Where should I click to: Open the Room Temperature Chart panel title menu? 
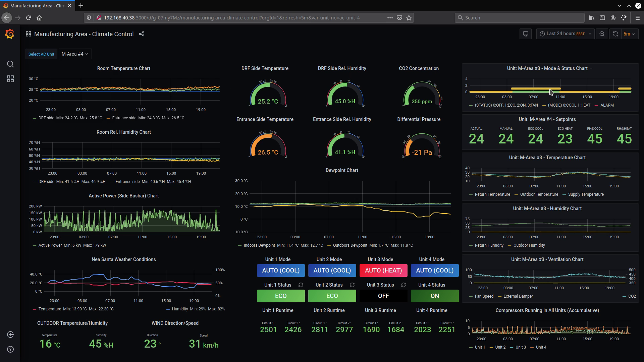click(x=123, y=68)
